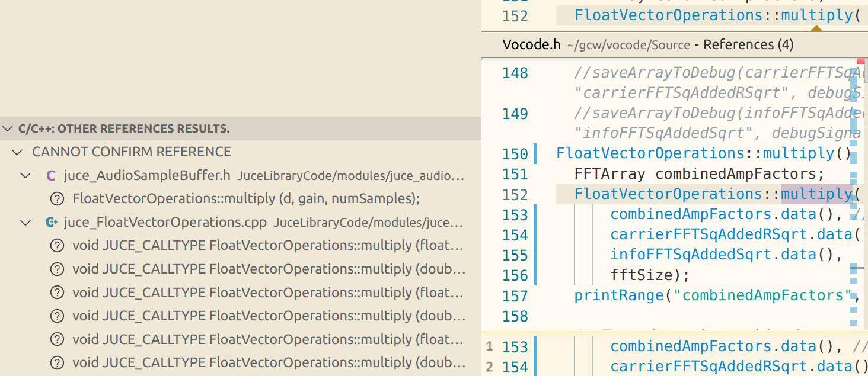Collapse the juce_FloatVectorOperations.cpp results chevron
Screen dimensions: 868x376
[25, 223]
